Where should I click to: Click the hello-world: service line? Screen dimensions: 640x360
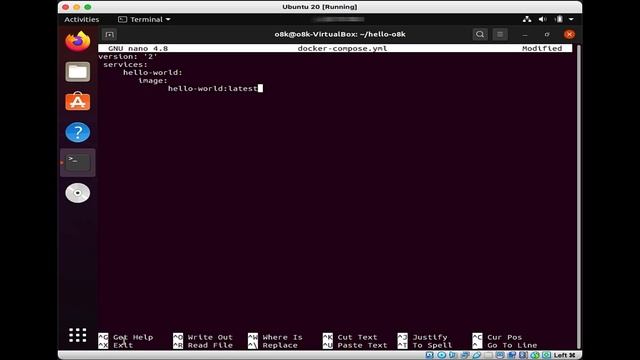click(x=153, y=72)
